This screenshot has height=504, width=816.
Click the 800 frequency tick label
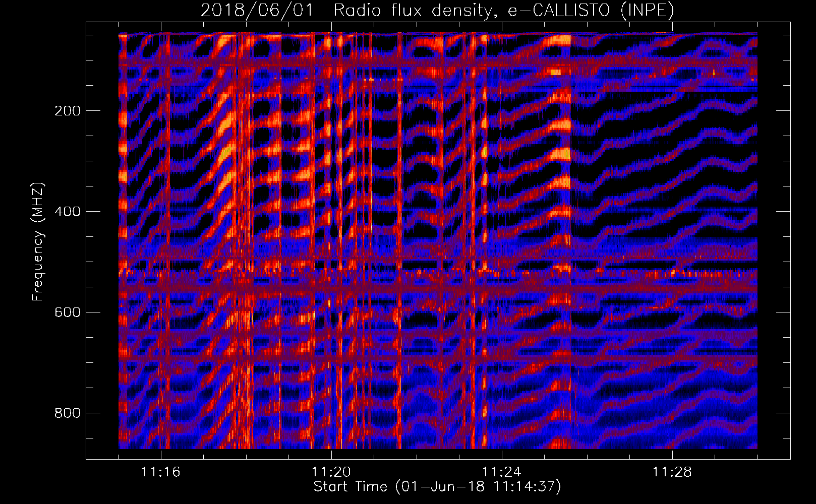pyautogui.click(x=68, y=413)
